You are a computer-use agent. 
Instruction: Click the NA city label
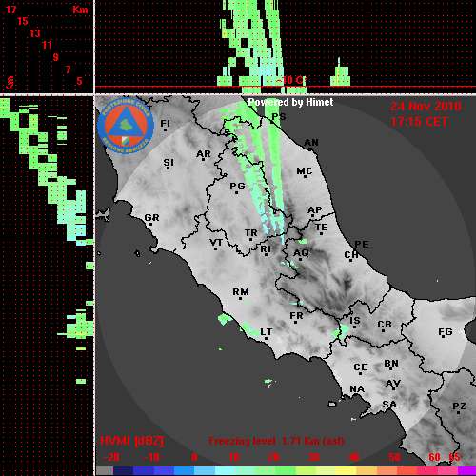(357, 389)
